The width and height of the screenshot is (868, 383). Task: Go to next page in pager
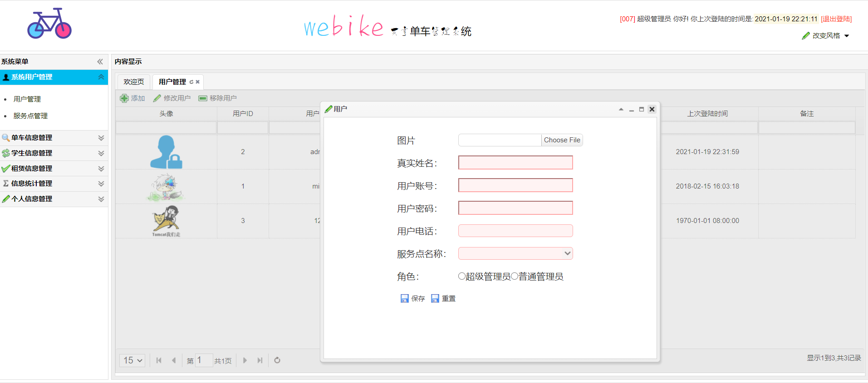point(245,360)
